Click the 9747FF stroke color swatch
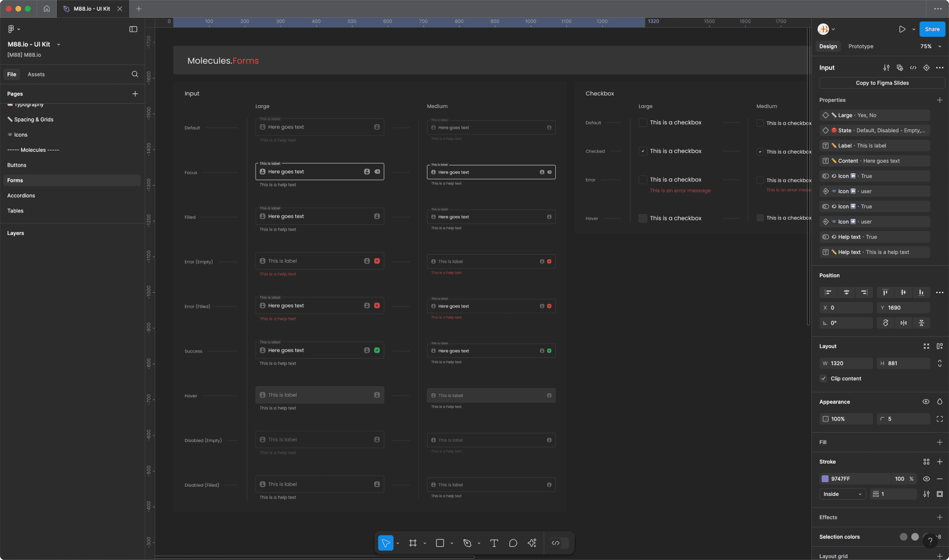Viewport: 949px width, 560px height. tap(825, 479)
